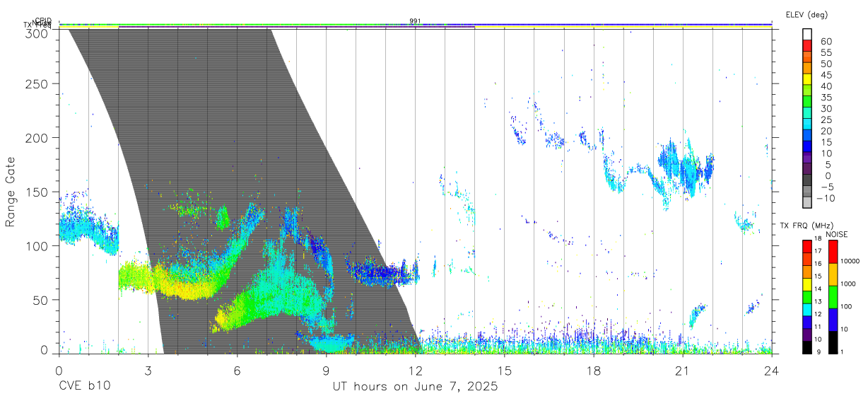Click the 'CVE b10' radar beam label

(84, 387)
